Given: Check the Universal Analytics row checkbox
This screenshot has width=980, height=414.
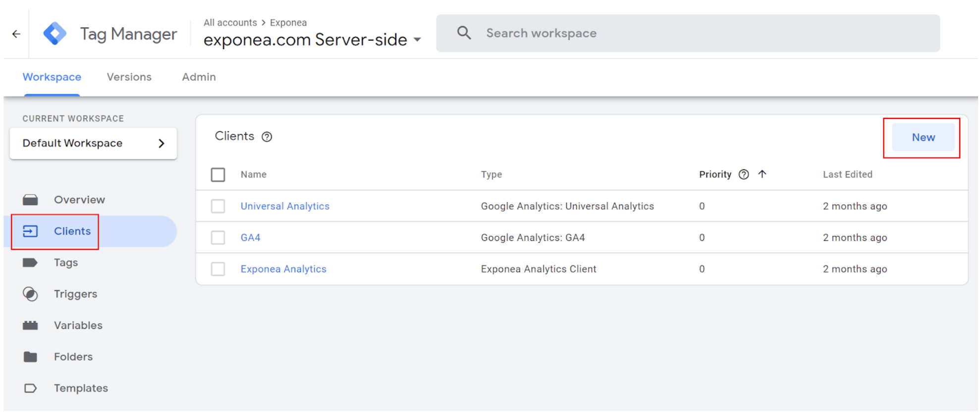Looking at the screenshot, I should pos(218,206).
